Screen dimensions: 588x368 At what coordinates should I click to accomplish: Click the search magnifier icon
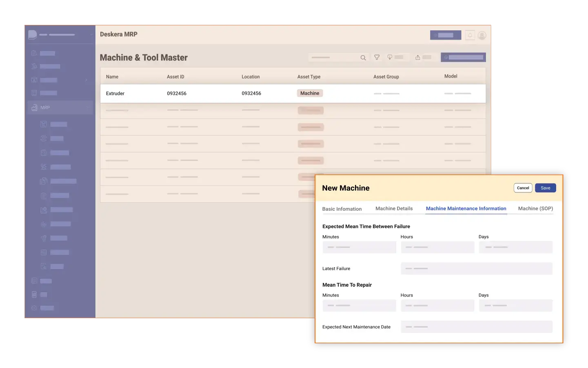point(363,57)
